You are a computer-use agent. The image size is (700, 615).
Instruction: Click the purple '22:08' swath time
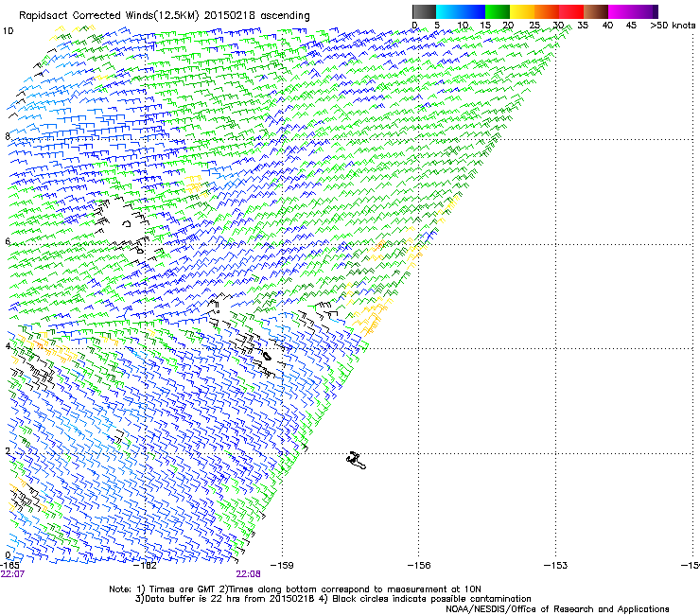click(248, 574)
